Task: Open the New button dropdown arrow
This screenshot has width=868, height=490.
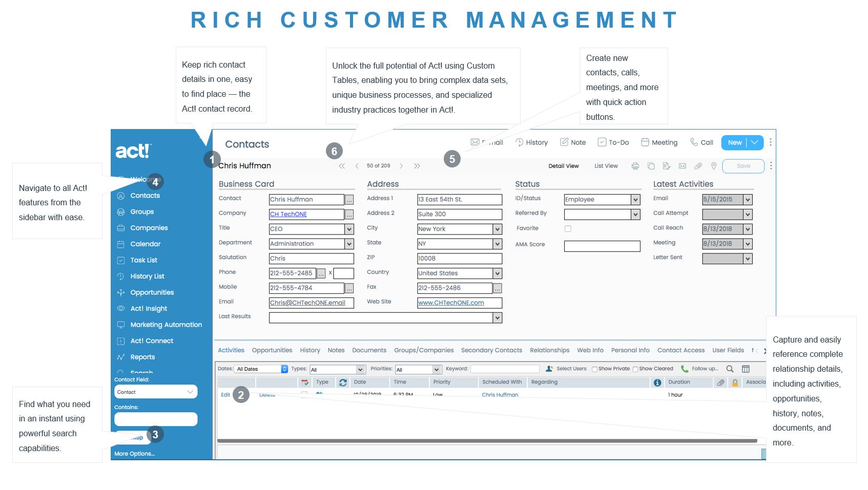Action: [x=755, y=142]
